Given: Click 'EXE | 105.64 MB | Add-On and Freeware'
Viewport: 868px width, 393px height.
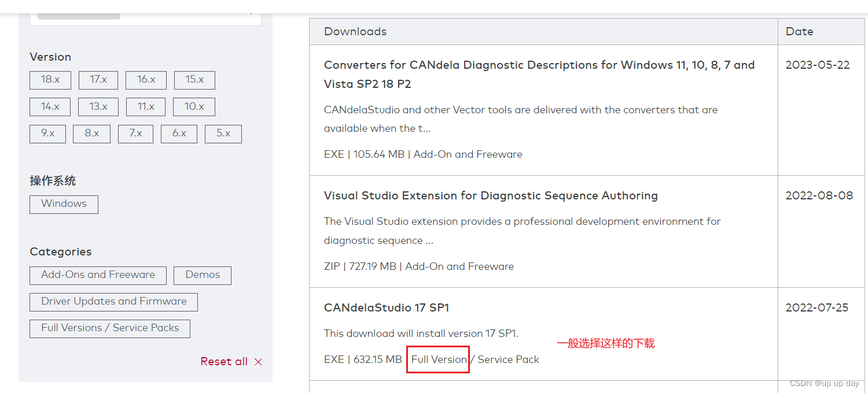Looking at the screenshot, I should [423, 154].
